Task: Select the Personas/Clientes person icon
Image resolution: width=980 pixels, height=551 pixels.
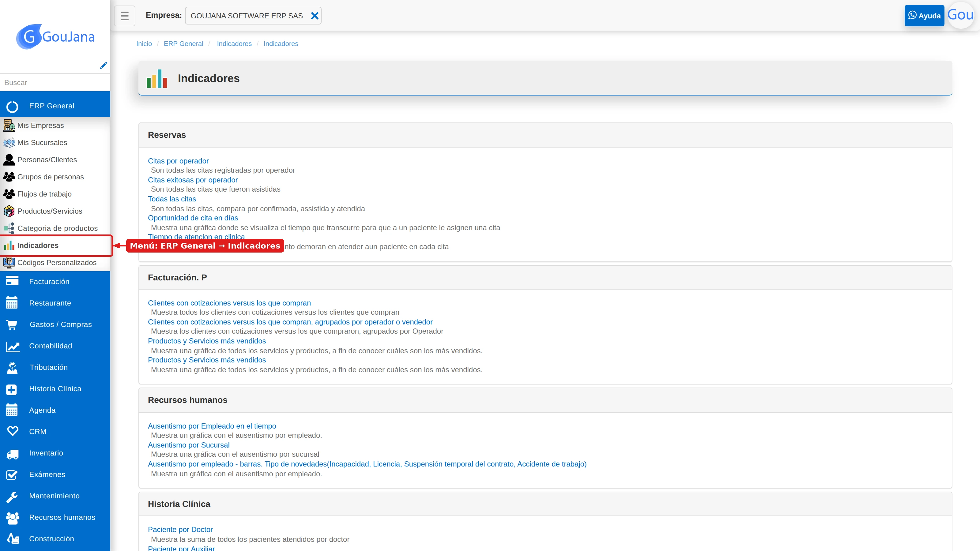Action: click(x=9, y=160)
